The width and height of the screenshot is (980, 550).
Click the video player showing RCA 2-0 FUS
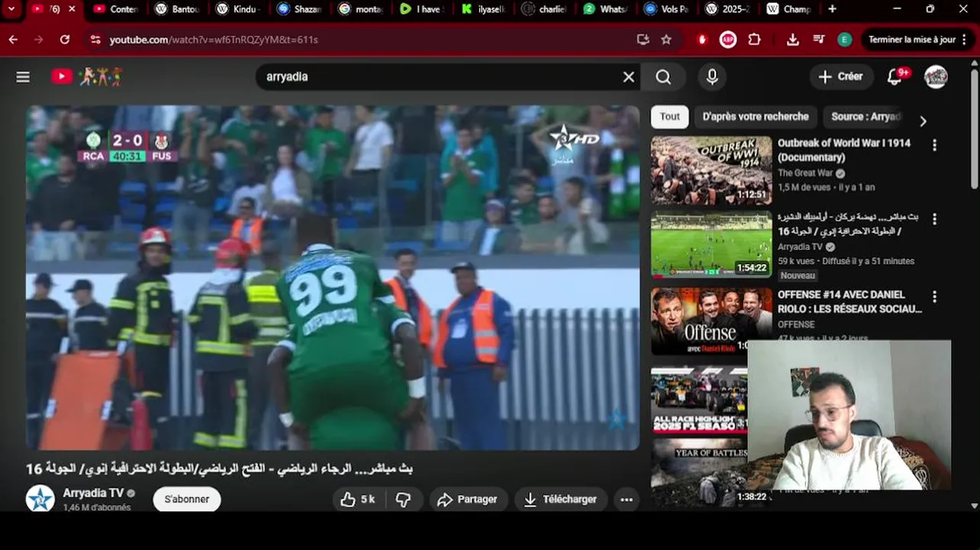coord(333,278)
